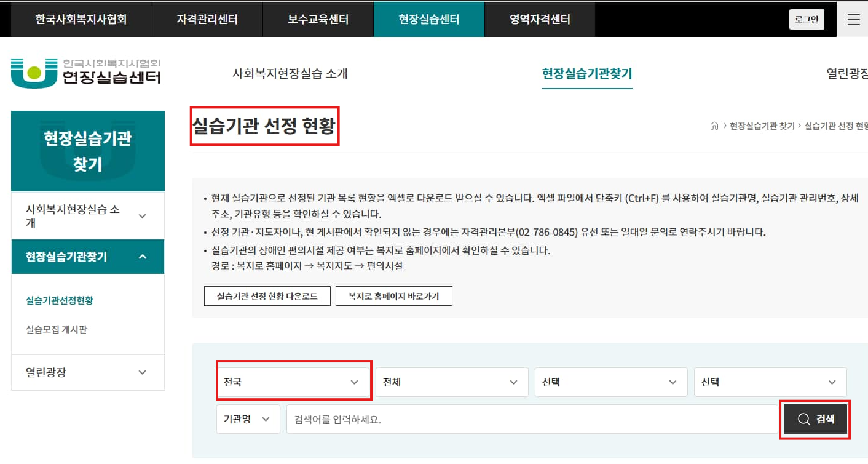Click the 복지로 홈페이지 바로가기 button
Screen dimensions: 868x464
click(x=393, y=295)
